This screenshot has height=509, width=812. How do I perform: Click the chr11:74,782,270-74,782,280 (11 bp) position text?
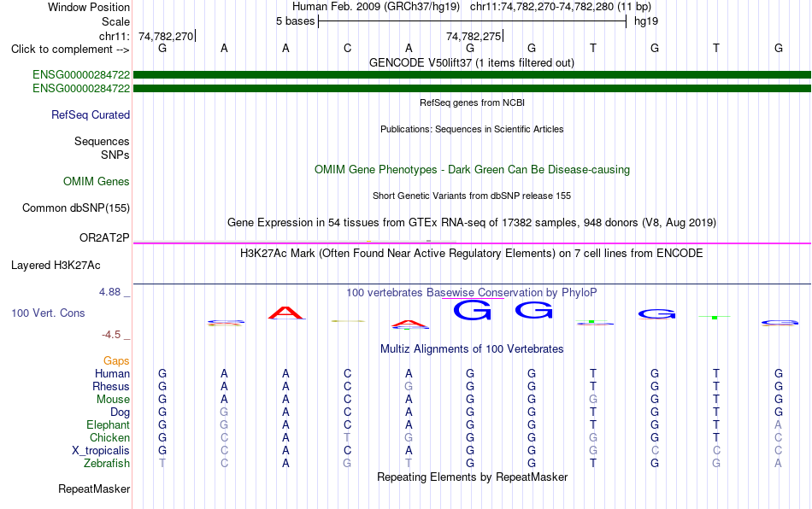tap(561, 7)
